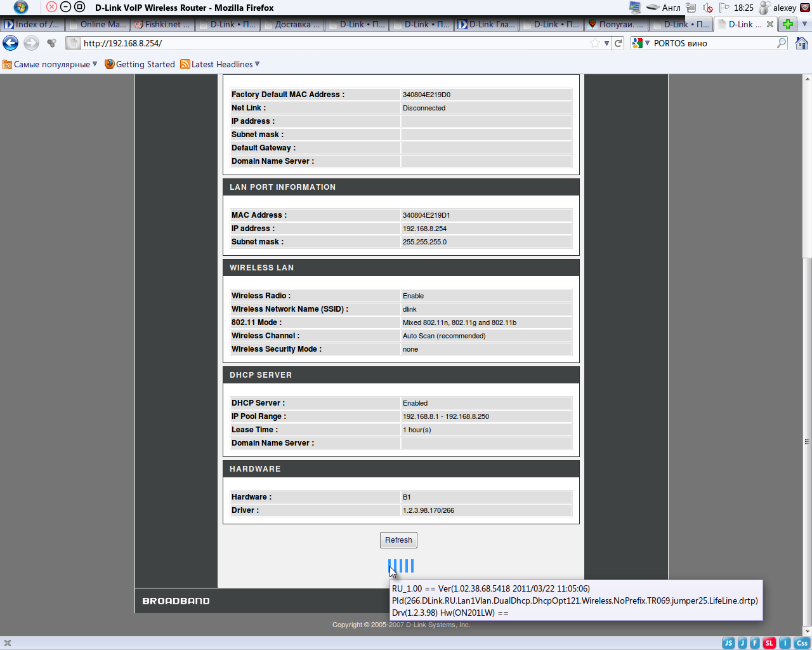Screen dimensions: 812x650
Task: Close the active D-Link tab
Action: (770, 24)
